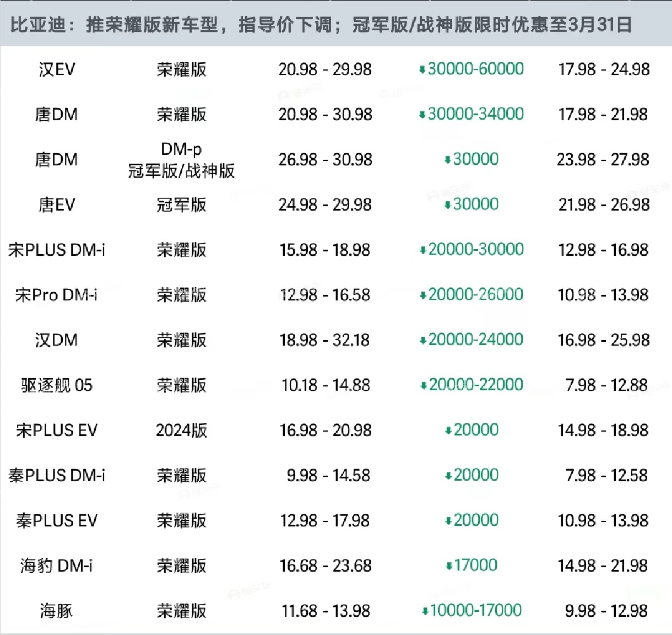Select the 海豚 model name cell
672x635 pixels.
(x=56, y=612)
